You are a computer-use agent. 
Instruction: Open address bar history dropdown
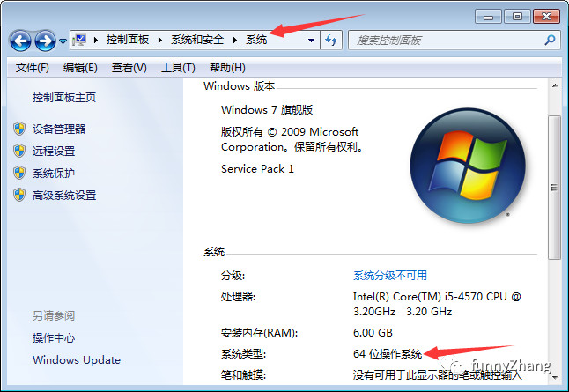point(311,41)
